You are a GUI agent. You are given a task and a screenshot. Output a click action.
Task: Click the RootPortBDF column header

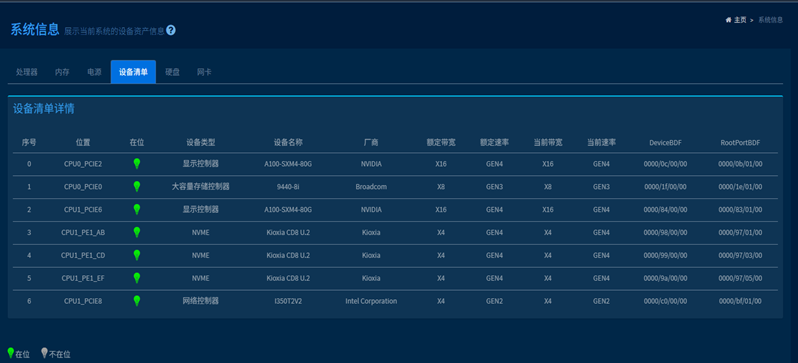click(740, 143)
